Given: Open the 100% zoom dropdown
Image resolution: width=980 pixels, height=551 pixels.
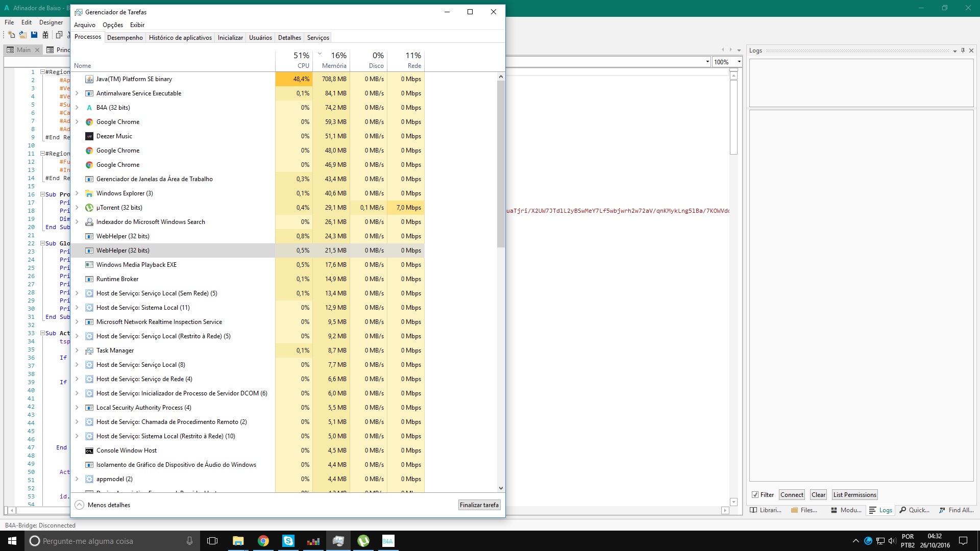Looking at the screenshot, I should (739, 62).
